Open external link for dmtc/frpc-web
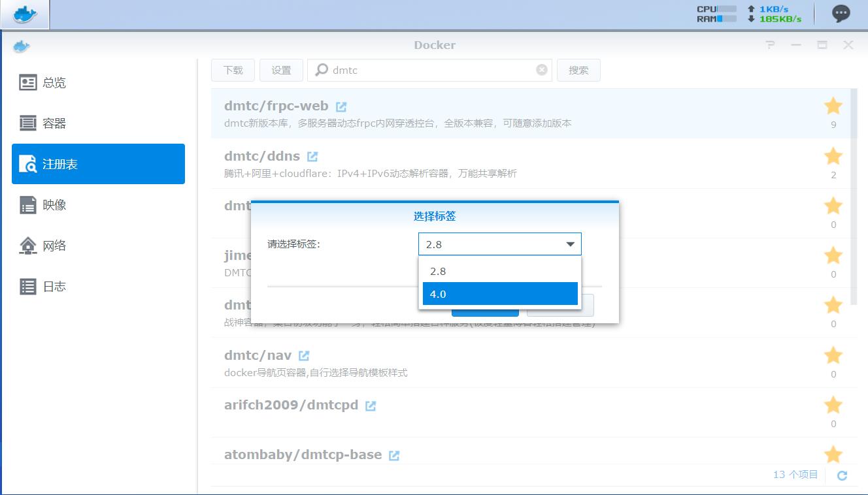This screenshot has height=495, width=868. 341,106
